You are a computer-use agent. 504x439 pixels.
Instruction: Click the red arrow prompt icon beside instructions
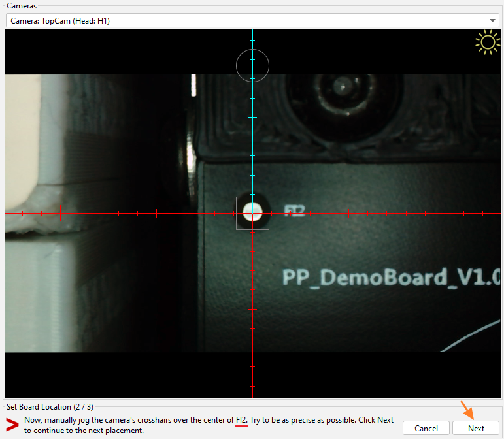(12, 424)
